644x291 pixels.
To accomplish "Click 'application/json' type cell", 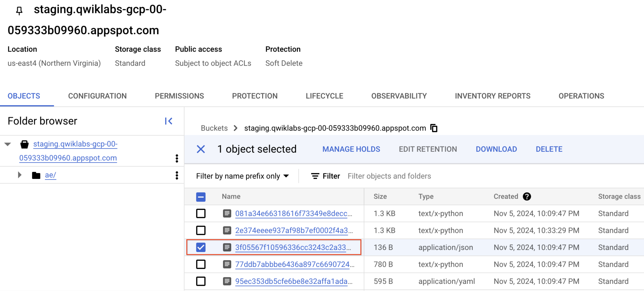I will (x=446, y=248).
